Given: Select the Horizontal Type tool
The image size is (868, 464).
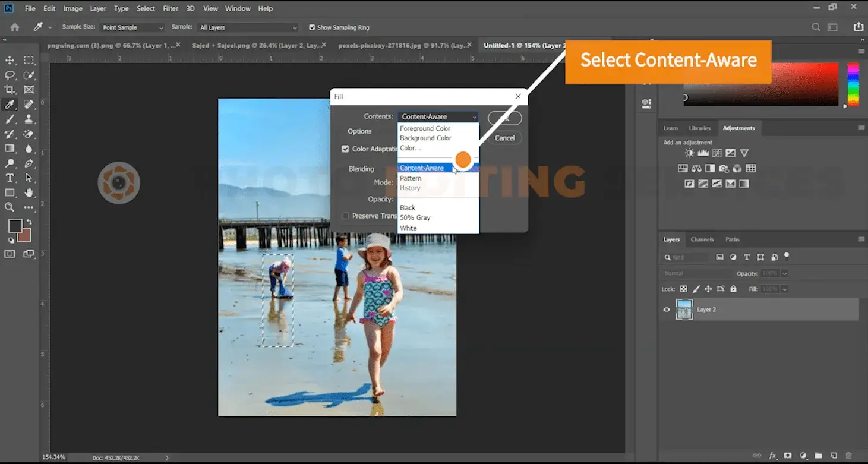Looking at the screenshot, I should 10,178.
